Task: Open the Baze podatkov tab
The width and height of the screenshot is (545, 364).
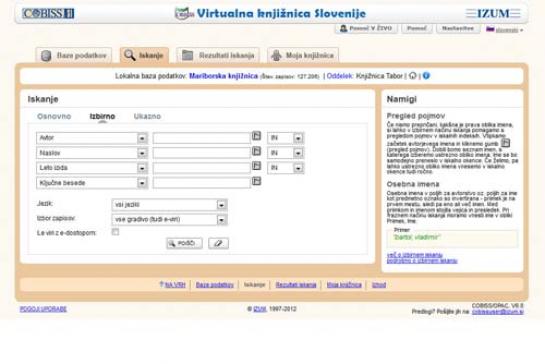Action: coord(74,55)
